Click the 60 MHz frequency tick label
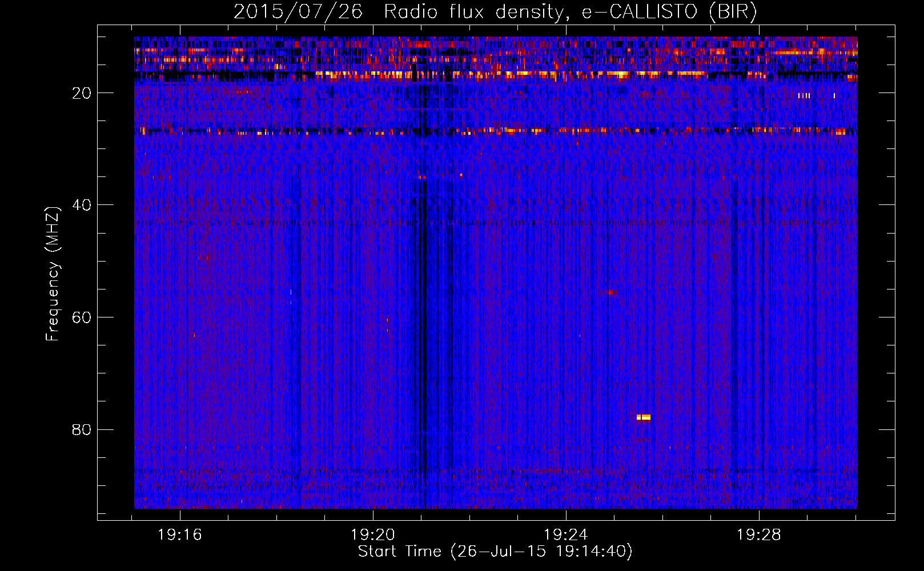The width and height of the screenshot is (924, 571). (x=82, y=317)
